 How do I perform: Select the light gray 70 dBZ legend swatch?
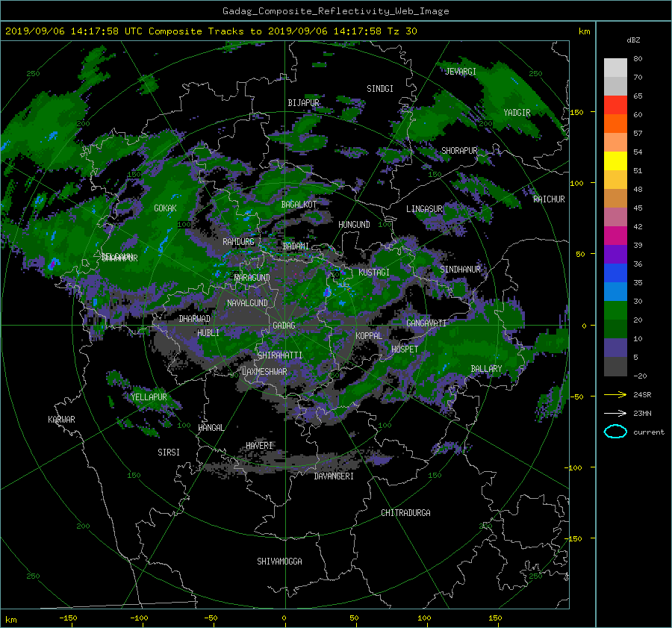(615, 68)
